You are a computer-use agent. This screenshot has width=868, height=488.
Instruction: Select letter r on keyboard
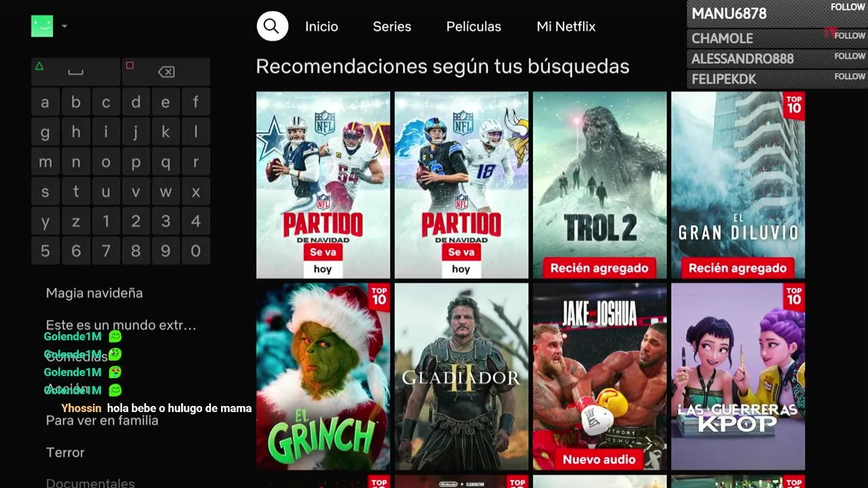point(196,162)
